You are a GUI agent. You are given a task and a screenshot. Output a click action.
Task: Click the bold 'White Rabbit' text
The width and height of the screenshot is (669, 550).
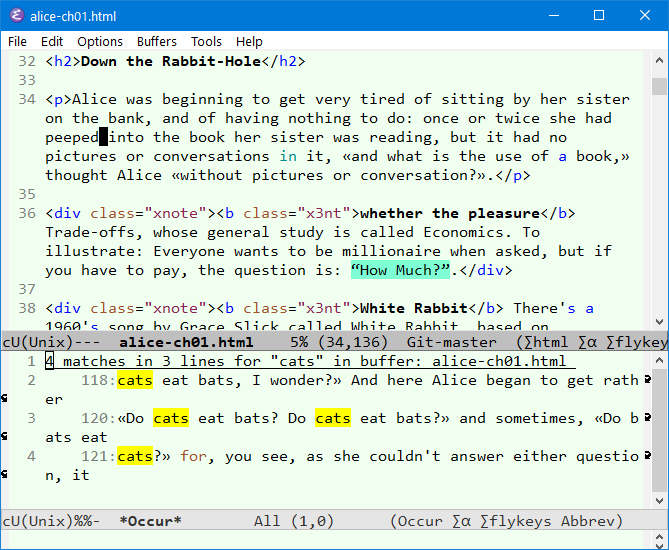coord(414,308)
